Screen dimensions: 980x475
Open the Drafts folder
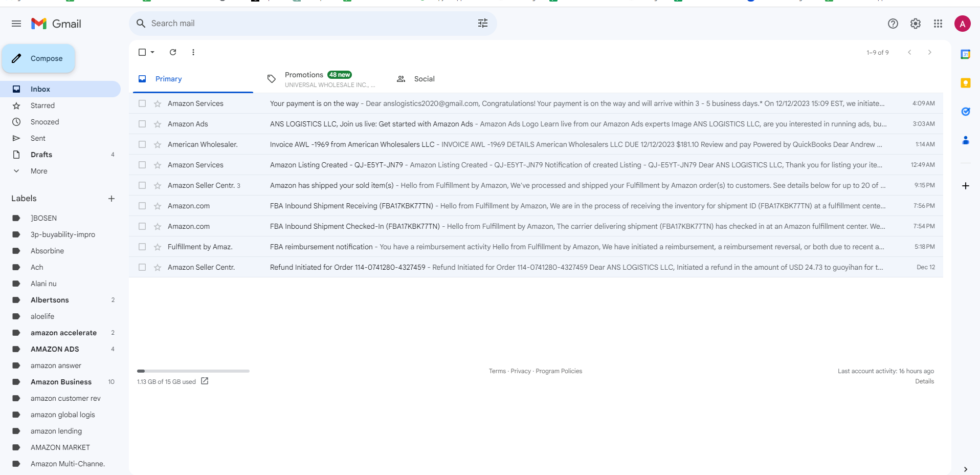pyautogui.click(x=60, y=155)
